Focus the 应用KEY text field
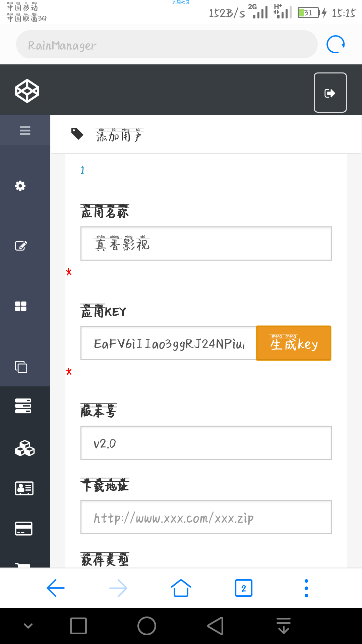Screen dimensions: 362x644 pos(169,343)
